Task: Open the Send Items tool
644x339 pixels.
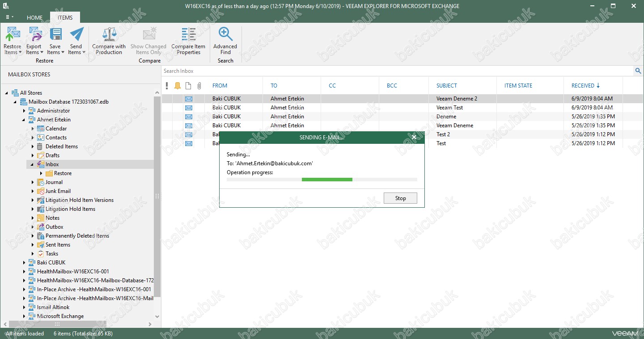Action: [x=76, y=41]
